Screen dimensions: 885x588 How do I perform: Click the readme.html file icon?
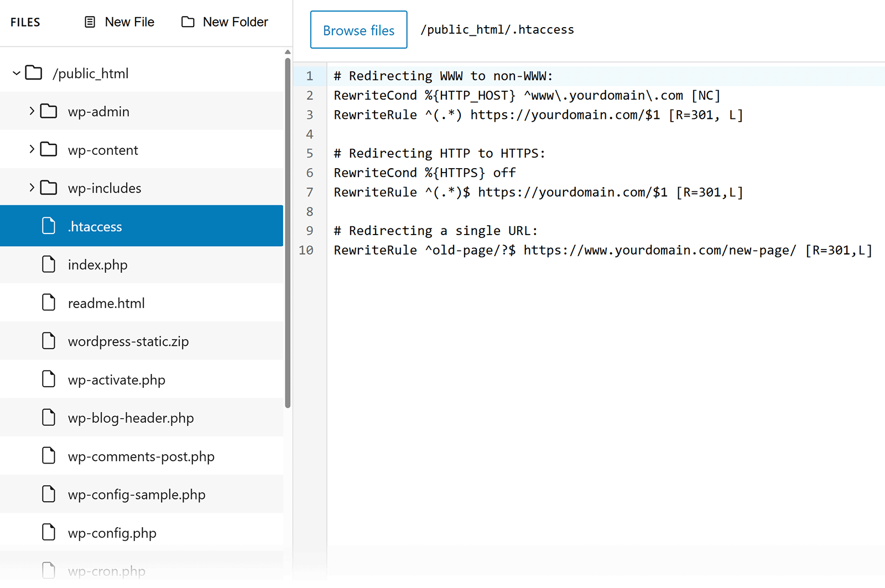[49, 303]
